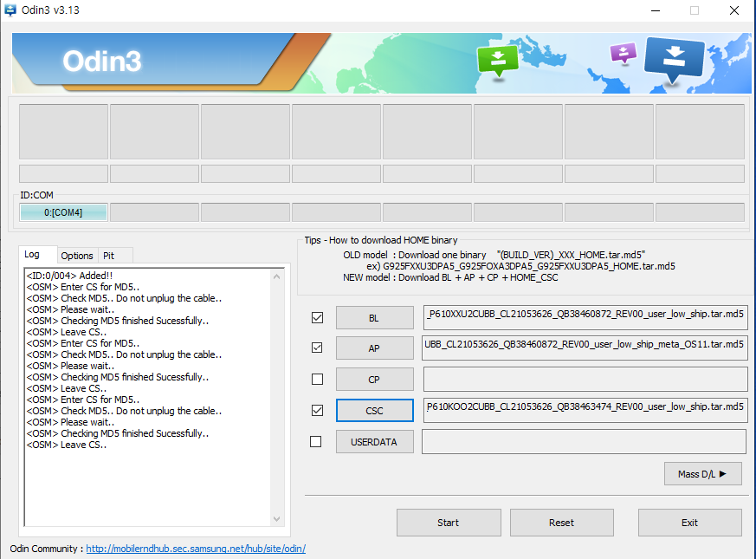Click the 'ID:COM' label
This screenshot has width=756, height=559.
click(36, 195)
